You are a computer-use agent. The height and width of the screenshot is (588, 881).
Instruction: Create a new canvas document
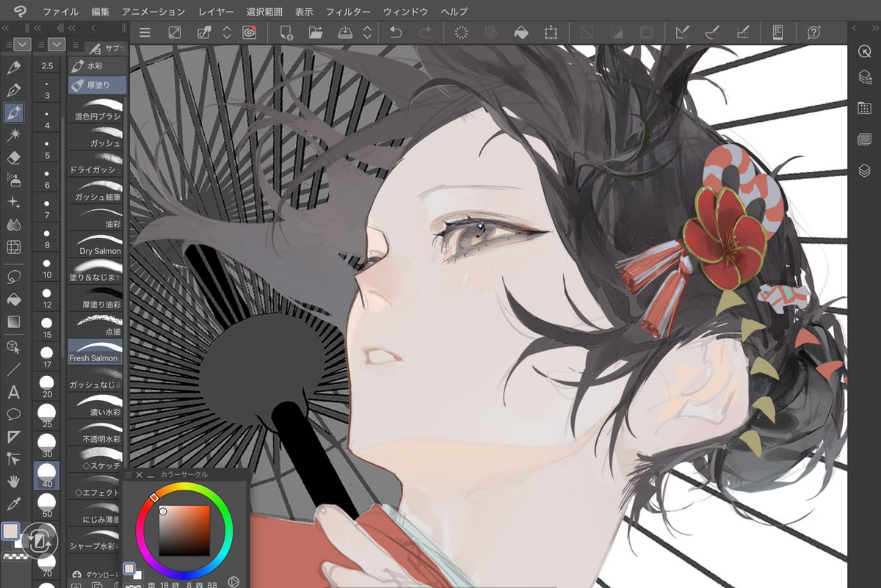pos(286,32)
